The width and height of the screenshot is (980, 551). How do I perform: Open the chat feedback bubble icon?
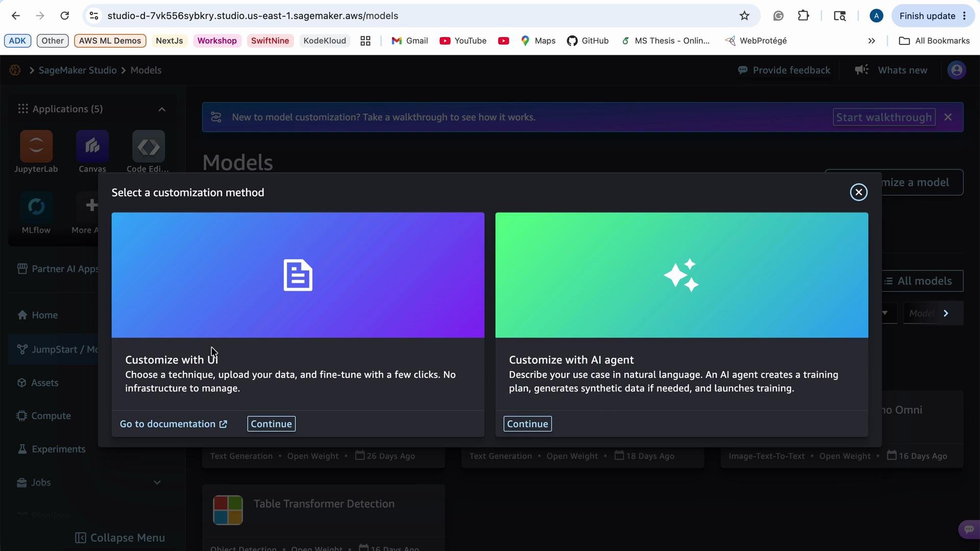pyautogui.click(x=969, y=529)
